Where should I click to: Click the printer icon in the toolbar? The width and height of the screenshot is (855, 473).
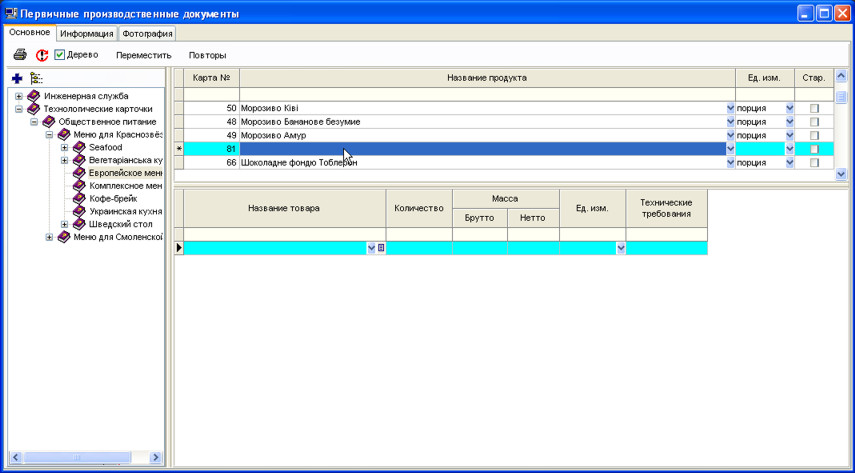coord(20,55)
